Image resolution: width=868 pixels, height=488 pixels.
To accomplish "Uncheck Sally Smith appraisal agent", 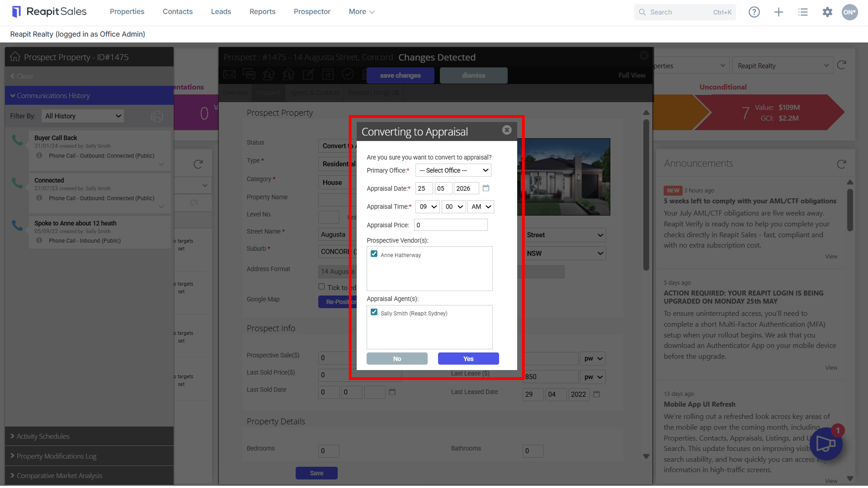I will point(374,312).
